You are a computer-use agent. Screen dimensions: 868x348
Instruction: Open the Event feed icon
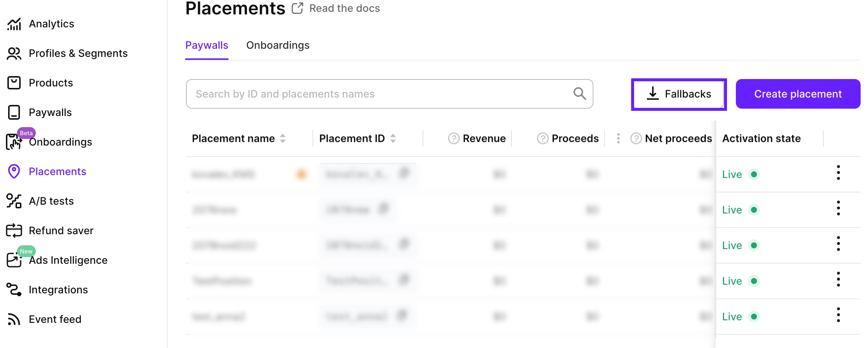14,319
